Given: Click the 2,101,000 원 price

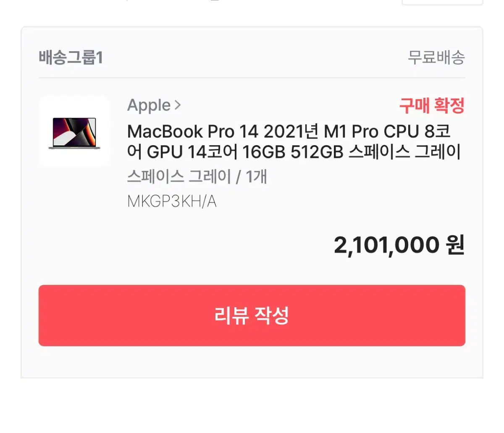Looking at the screenshot, I should point(399,245).
